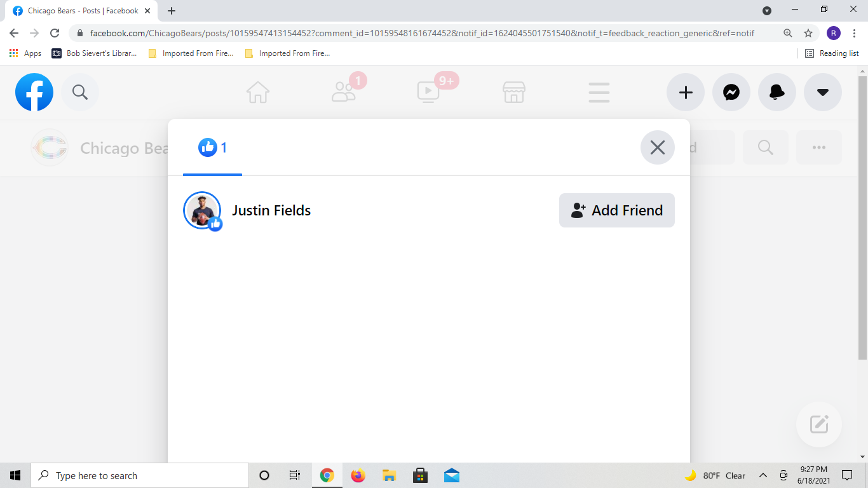Go back in the browser
Viewport: 868px width, 488px height.
[14, 33]
